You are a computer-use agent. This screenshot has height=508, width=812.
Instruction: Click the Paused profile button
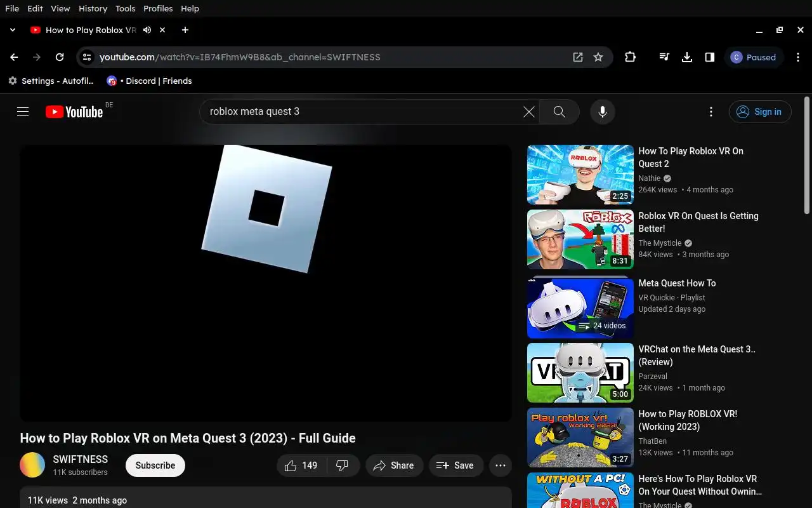pos(754,57)
